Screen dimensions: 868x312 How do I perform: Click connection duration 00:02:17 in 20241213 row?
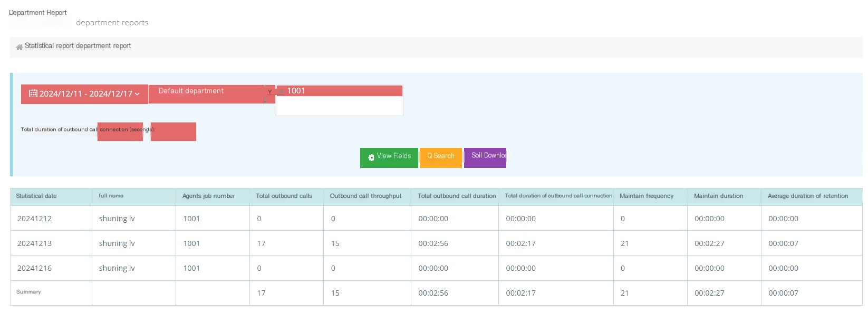click(x=520, y=243)
